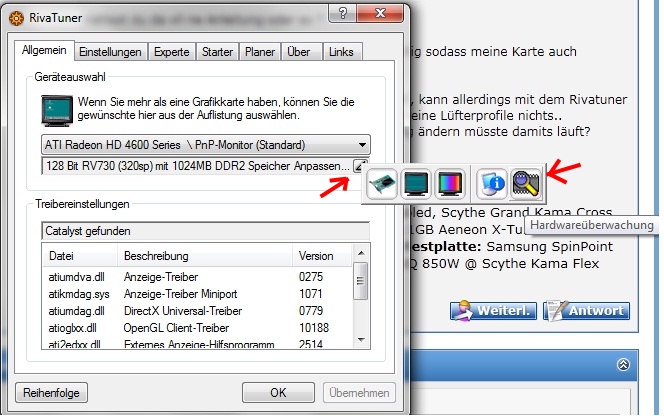Viewport: 664px width, 416px height.
Task: Click version value 0779
Action: pos(311,311)
